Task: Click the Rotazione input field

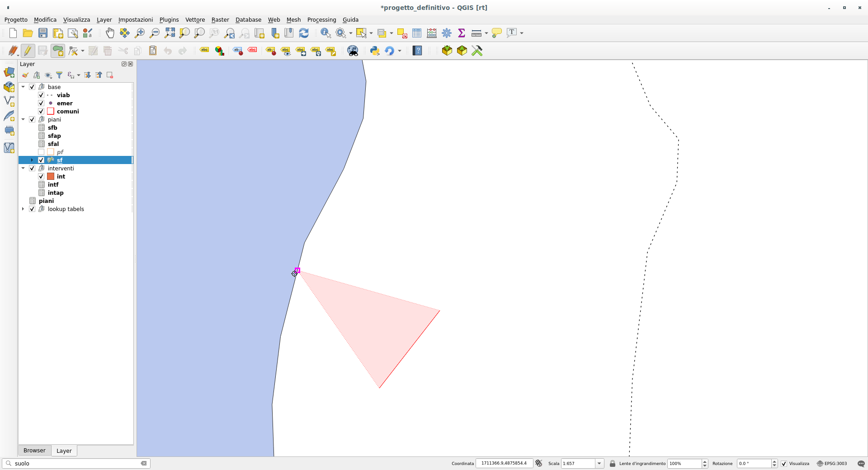Action: point(754,464)
